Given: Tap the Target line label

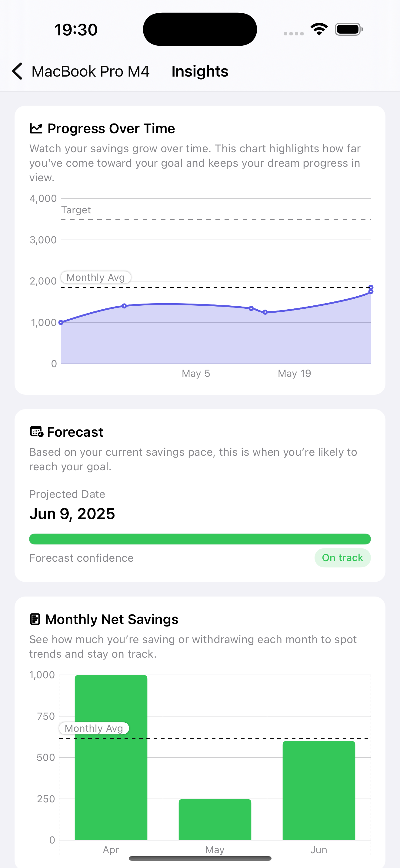Looking at the screenshot, I should click(x=76, y=210).
